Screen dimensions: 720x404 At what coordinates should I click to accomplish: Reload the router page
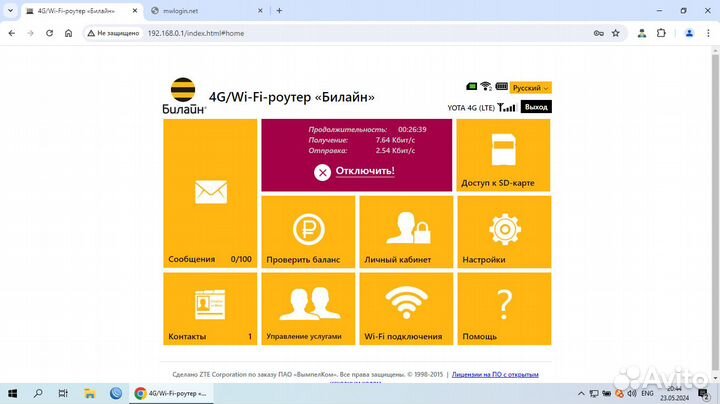50,33
